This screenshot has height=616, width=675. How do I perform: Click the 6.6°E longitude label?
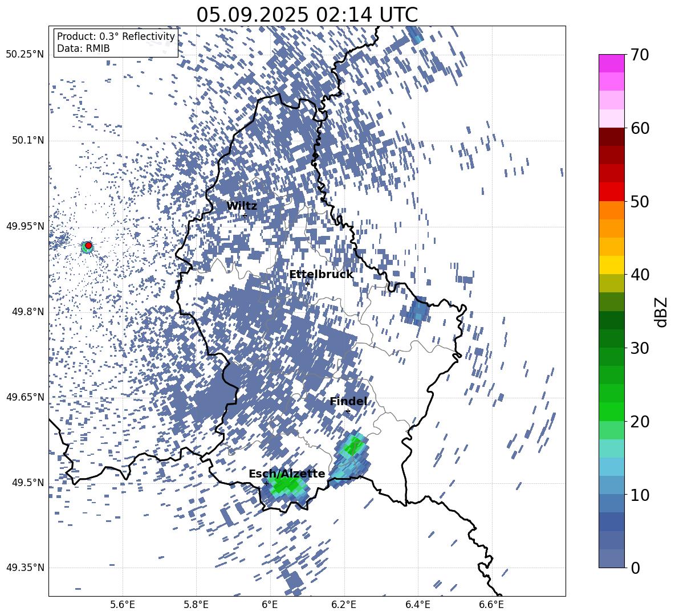click(x=491, y=605)
